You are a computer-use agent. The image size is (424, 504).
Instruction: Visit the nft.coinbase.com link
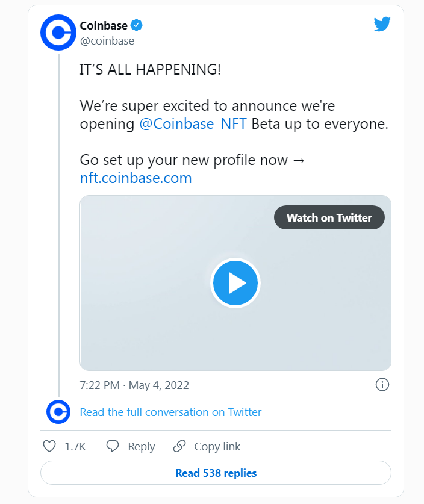[136, 178]
